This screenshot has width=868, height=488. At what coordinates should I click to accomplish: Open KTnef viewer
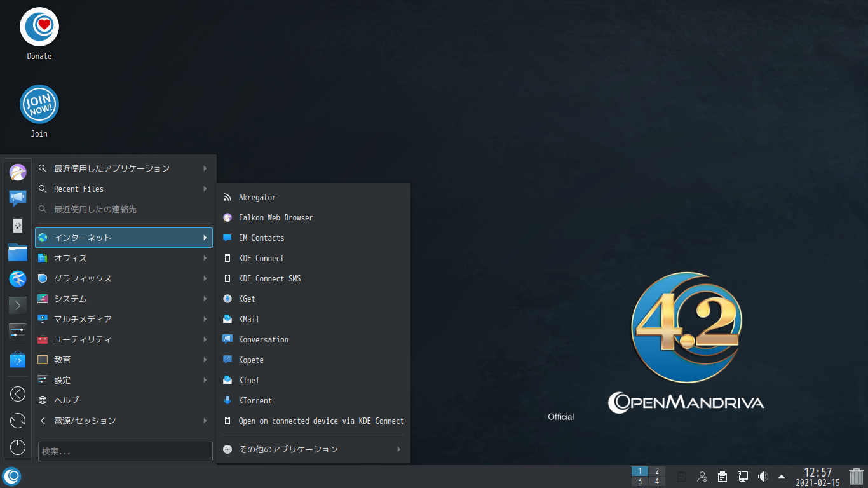point(313,381)
